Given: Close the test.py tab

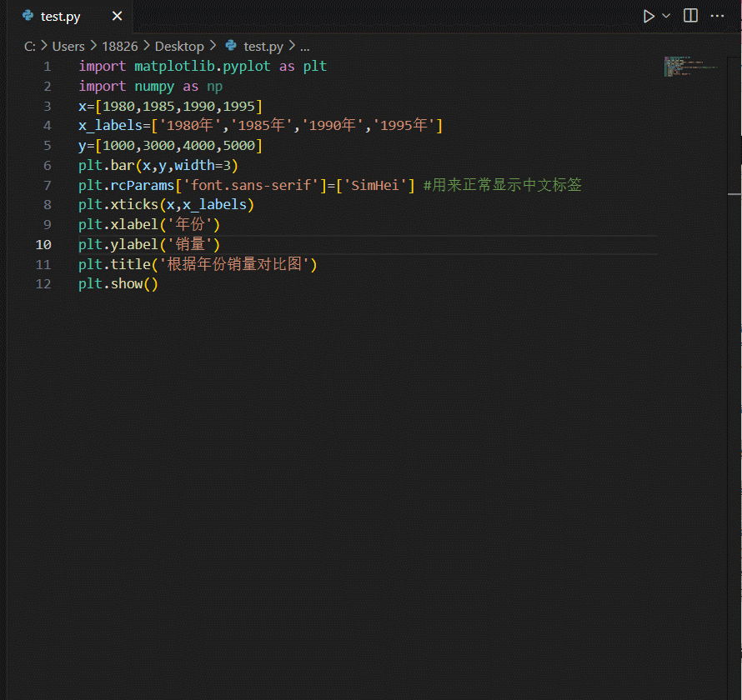Looking at the screenshot, I should [117, 17].
